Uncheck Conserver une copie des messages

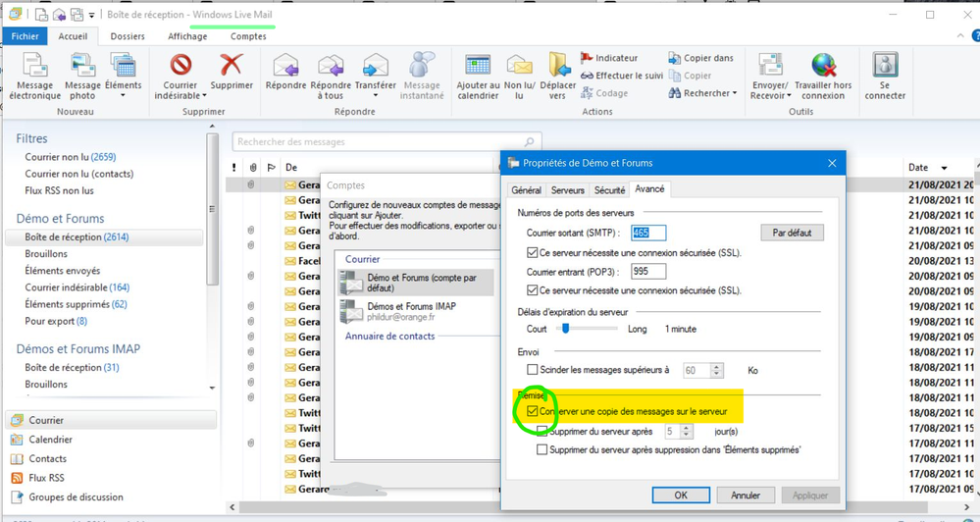533,412
